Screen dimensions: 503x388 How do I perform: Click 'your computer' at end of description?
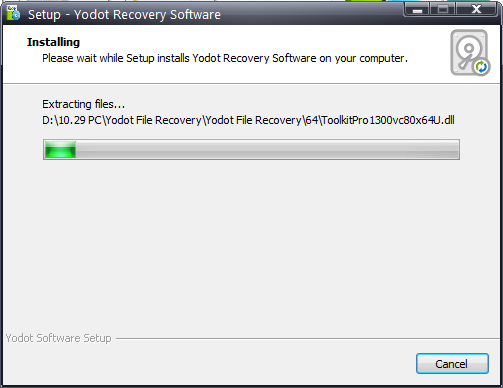click(x=370, y=59)
